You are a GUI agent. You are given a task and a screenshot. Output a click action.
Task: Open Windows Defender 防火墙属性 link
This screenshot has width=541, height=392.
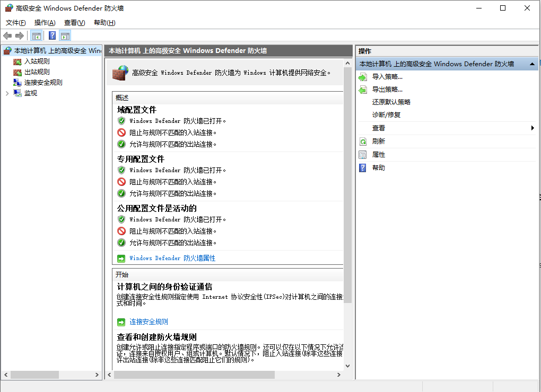[172, 259]
